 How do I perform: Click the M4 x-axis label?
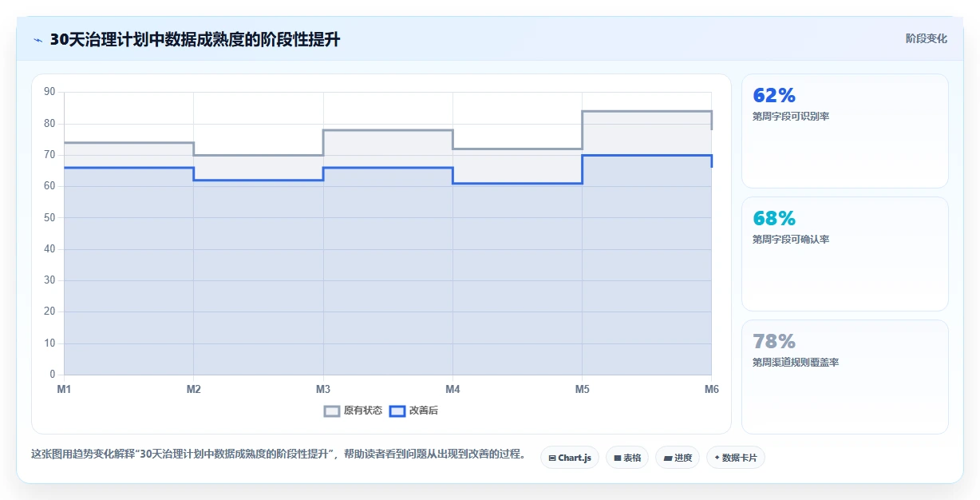[452, 389]
